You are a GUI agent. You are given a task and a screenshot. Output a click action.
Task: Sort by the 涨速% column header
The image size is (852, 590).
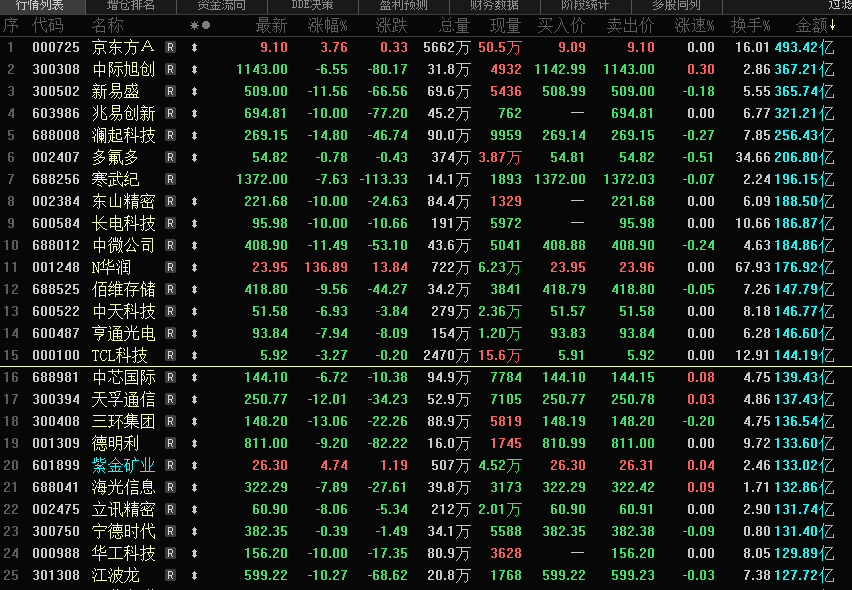pos(694,25)
